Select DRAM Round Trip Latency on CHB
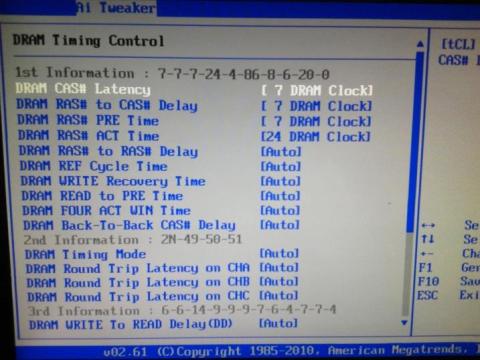Viewport: 480px width, 360px height. pos(138,282)
